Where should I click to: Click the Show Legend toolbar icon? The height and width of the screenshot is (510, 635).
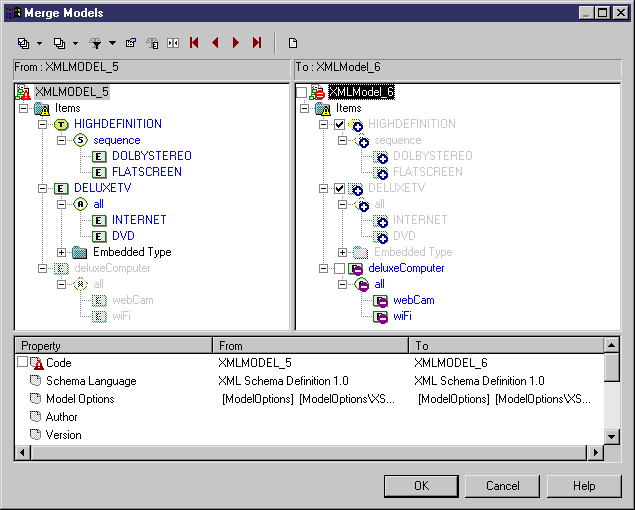(153, 43)
